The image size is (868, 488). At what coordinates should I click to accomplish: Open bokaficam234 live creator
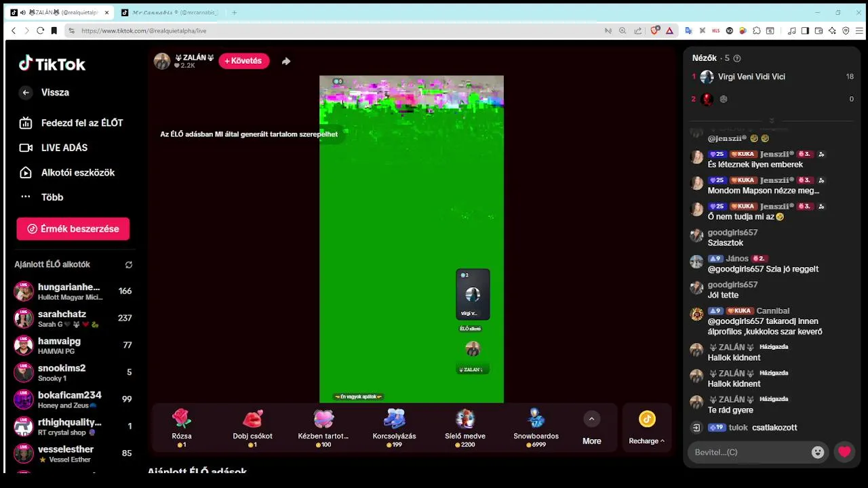pyautogui.click(x=73, y=400)
